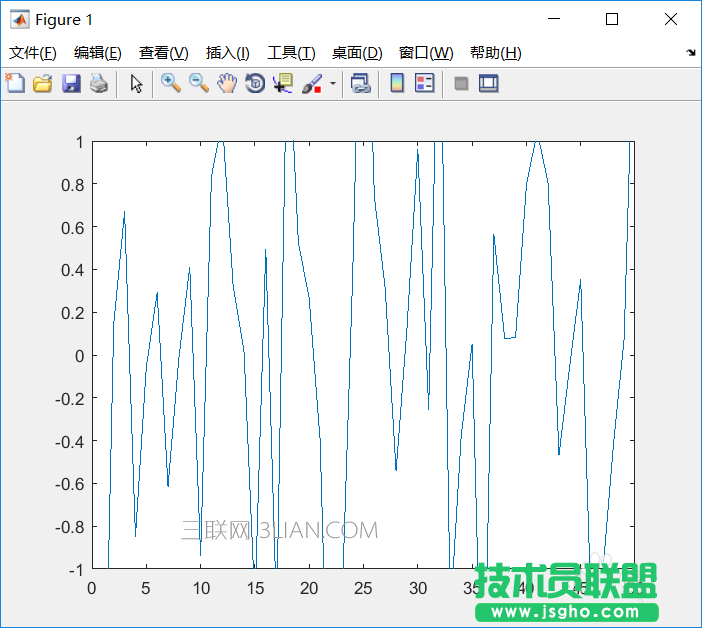Click the y-axis tick label 0.2
This screenshot has width=702, height=628.
pos(73,313)
